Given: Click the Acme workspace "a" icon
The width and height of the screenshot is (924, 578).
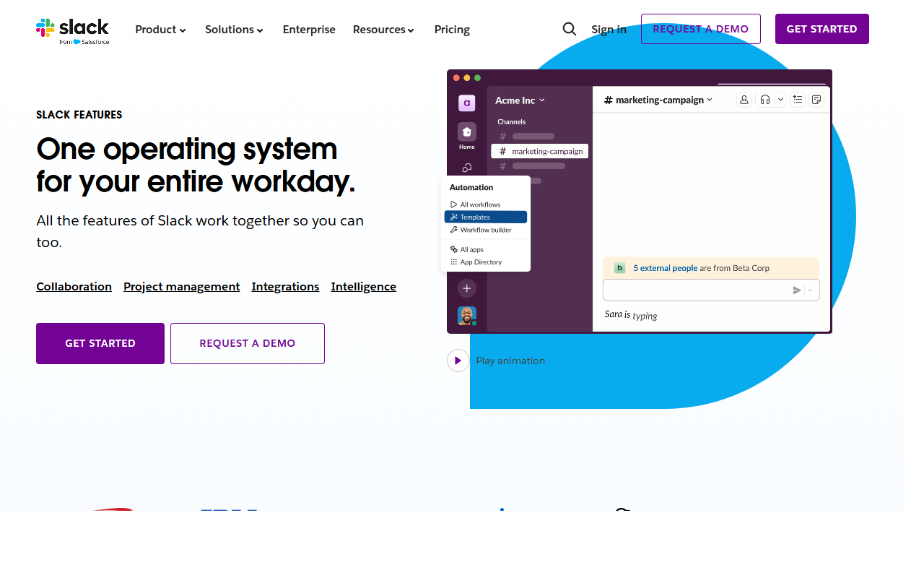Looking at the screenshot, I should (467, 103).
